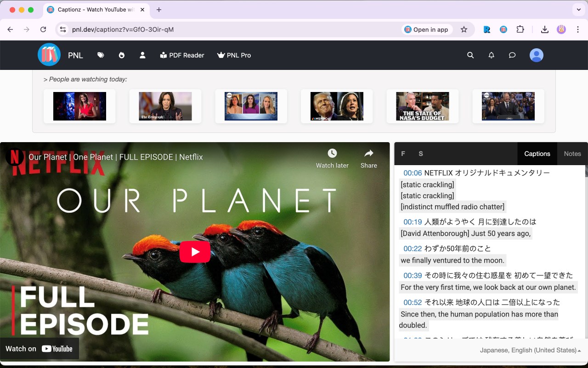
Task: Open The Telegraph video thumbnail
Action: click(165, 106)
